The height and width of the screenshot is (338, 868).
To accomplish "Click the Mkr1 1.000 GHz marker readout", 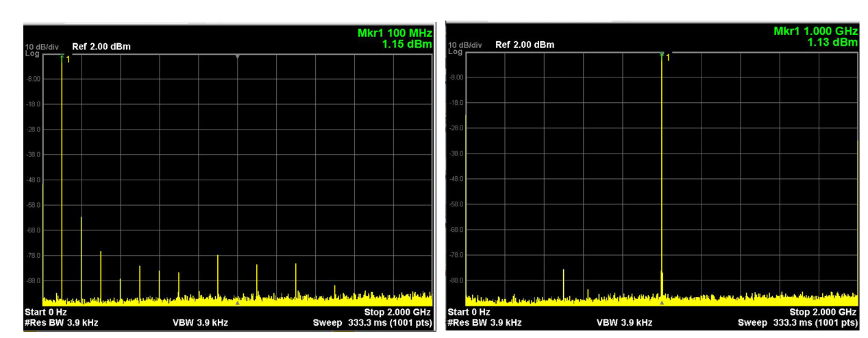I will tap(815, 32).
